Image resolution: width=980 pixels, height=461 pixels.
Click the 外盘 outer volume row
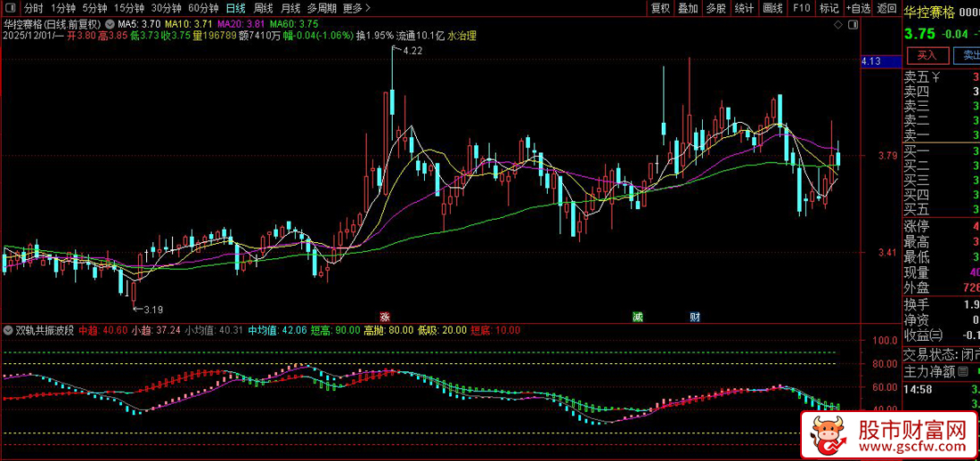942,288
